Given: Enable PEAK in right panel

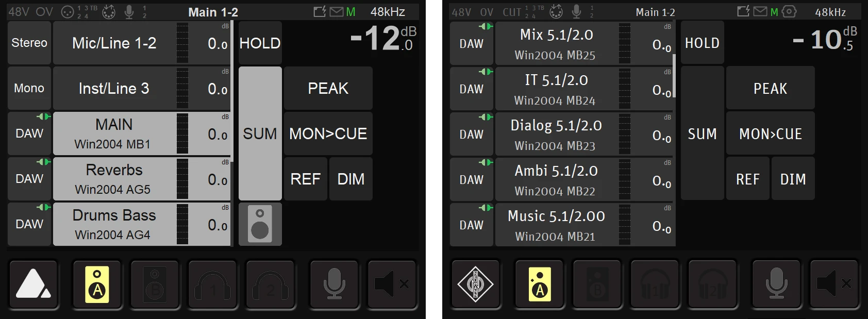Looking at the screenshot, I should (771, 88).
